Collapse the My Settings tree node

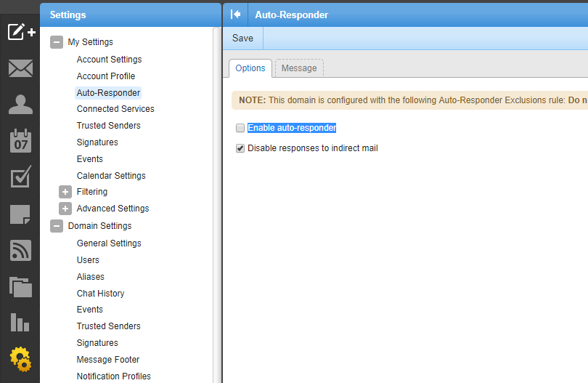point(57,42)
